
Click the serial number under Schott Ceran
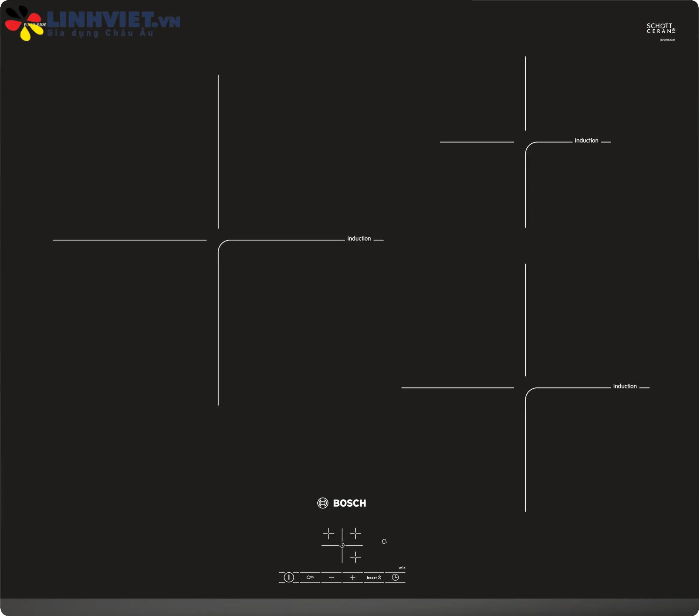667,40
